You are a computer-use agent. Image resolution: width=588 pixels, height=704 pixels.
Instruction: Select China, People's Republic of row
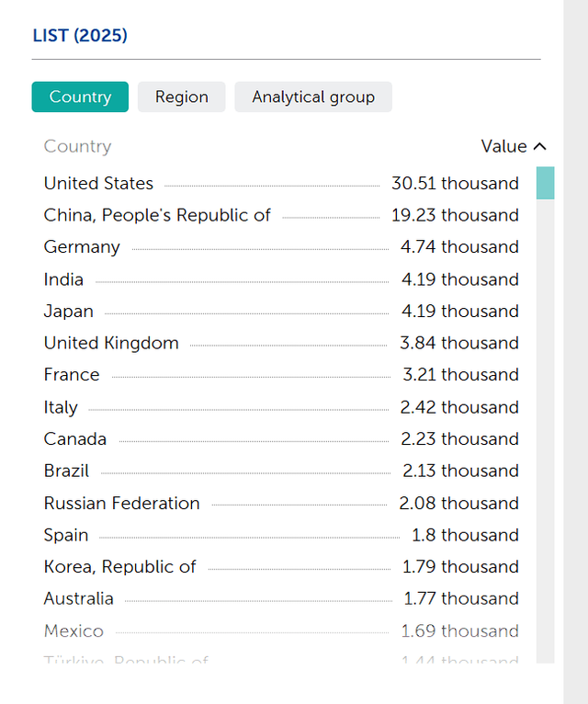pyautogui.click(x=157, y=215)
